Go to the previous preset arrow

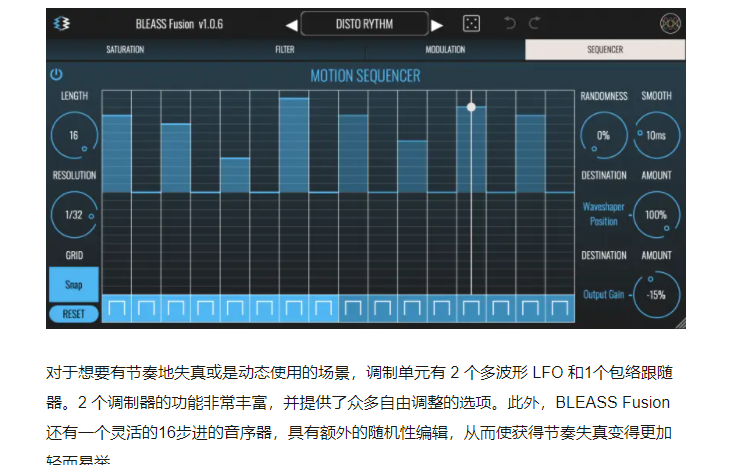[291, 24]
